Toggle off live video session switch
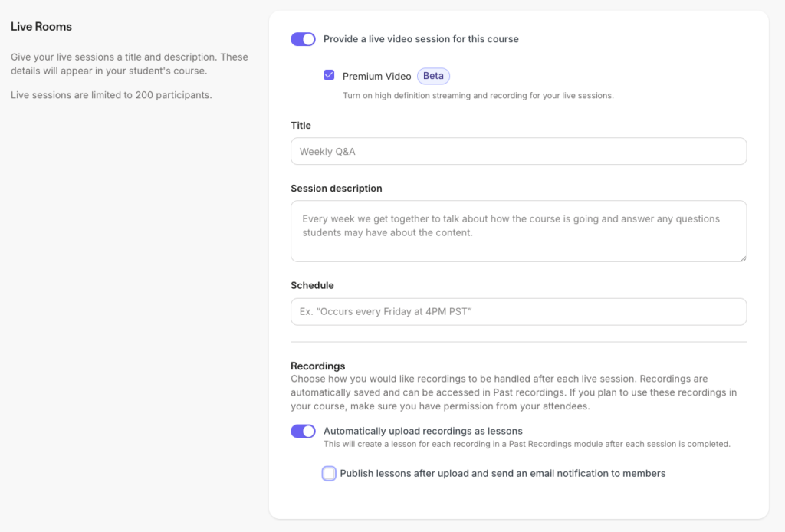785x532 pixels. (x=303, y=39)
